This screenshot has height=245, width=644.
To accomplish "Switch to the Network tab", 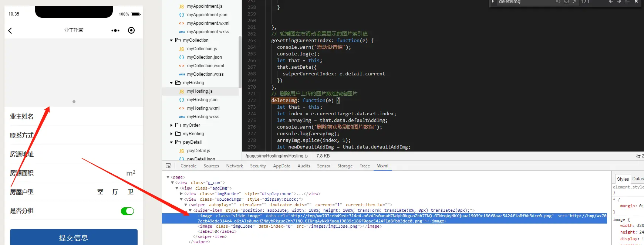I will (x=235, y=166).
